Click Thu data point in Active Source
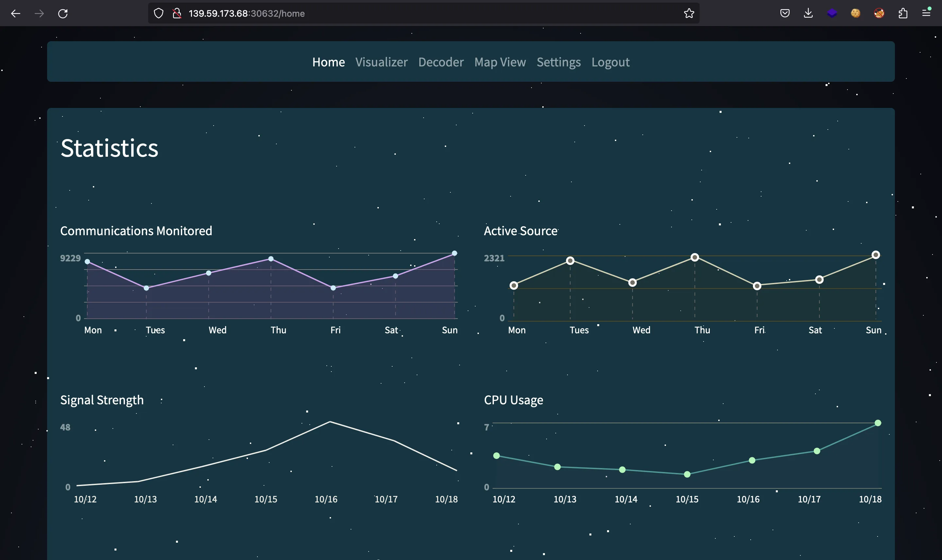Image resolution: width=942 pixels, height=560 pixels. pos(694,257)
